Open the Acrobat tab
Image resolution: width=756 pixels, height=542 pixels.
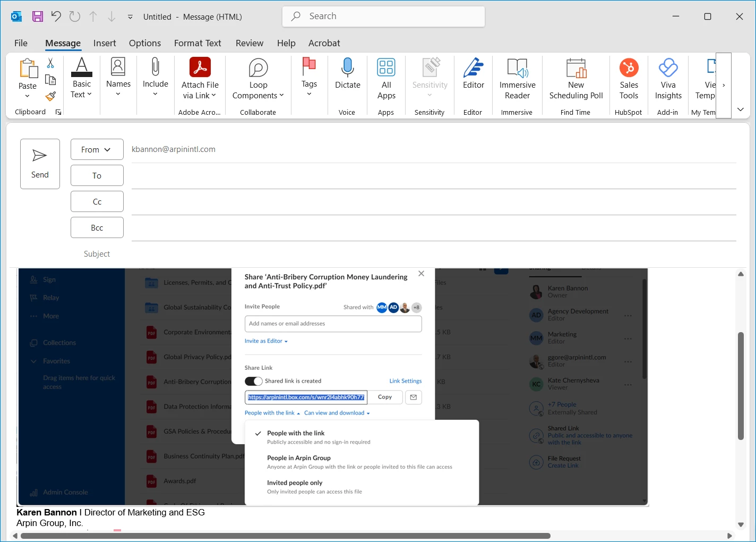tap(324, 43)
